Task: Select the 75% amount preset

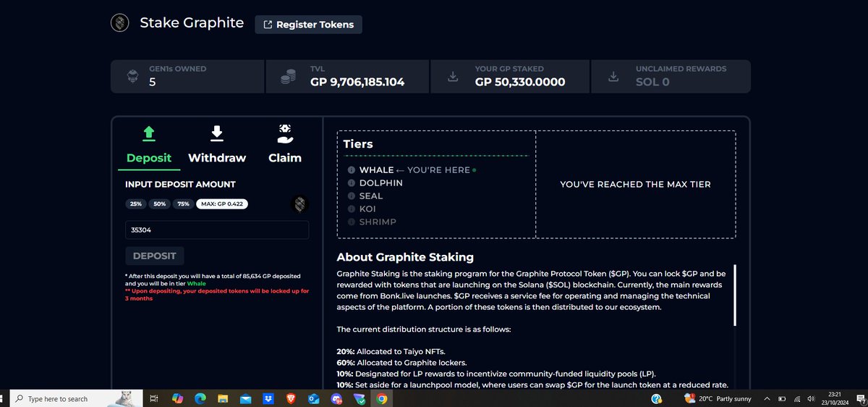Action: click(x=183, y=204)
